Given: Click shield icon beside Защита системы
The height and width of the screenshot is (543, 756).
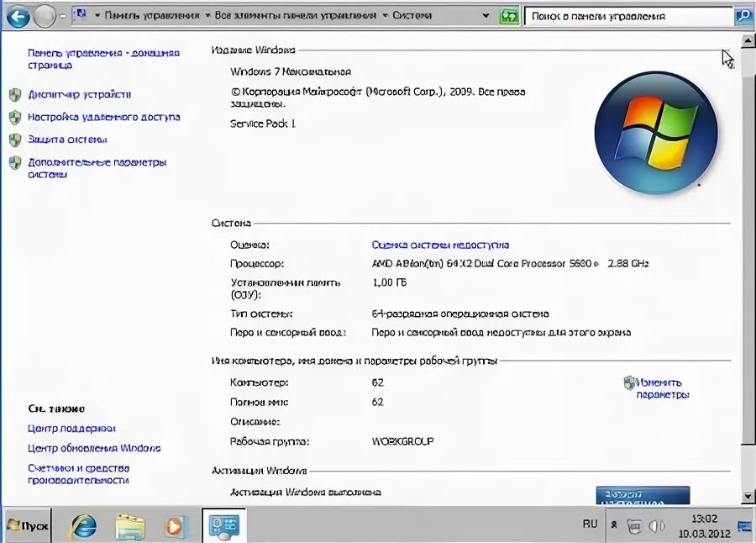Looking at the screenshot, I should [15, 140].
